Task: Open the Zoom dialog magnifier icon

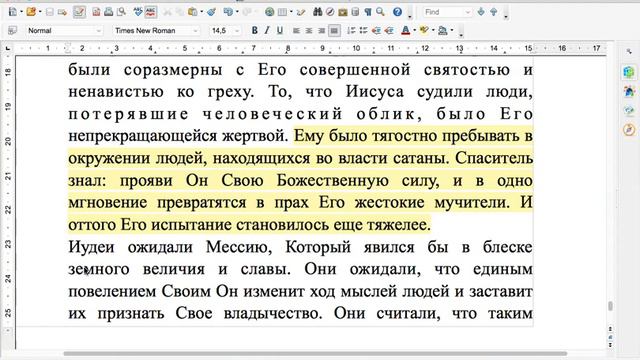Action: [x=380, y=12]
